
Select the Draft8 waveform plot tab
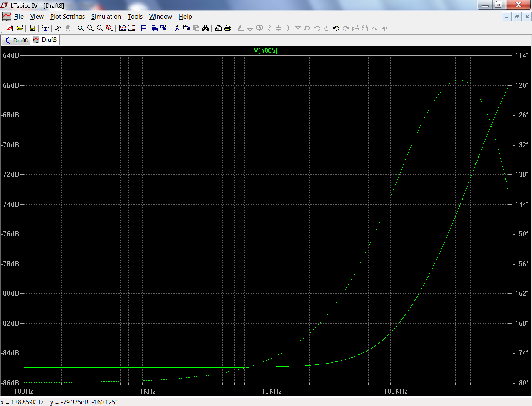pyautogui.click(x=45, y=40)
